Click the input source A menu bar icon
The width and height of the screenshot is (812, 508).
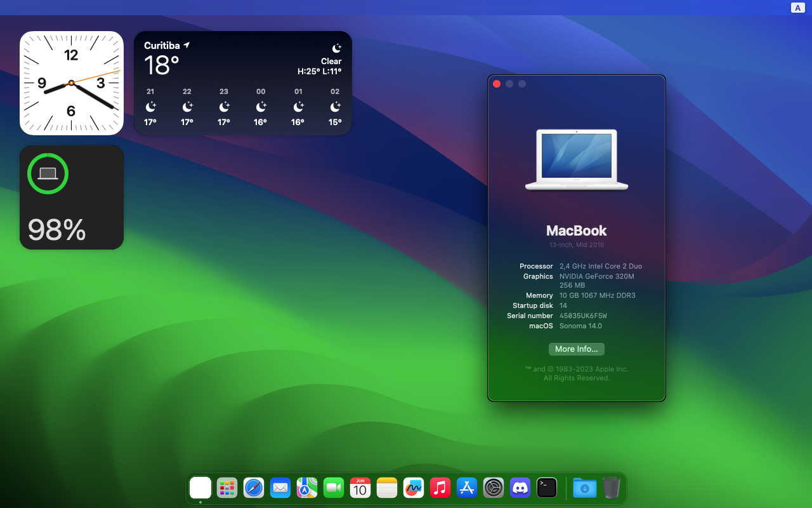pyautogui.click(x=797, y=8)
